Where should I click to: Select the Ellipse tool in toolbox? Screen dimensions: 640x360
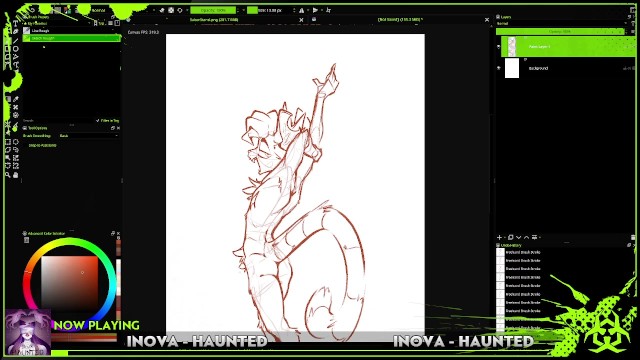[16, 49]
